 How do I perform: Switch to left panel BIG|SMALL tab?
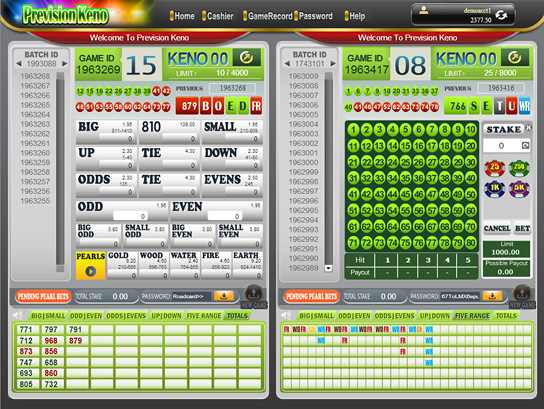click(x=48, y=316)
